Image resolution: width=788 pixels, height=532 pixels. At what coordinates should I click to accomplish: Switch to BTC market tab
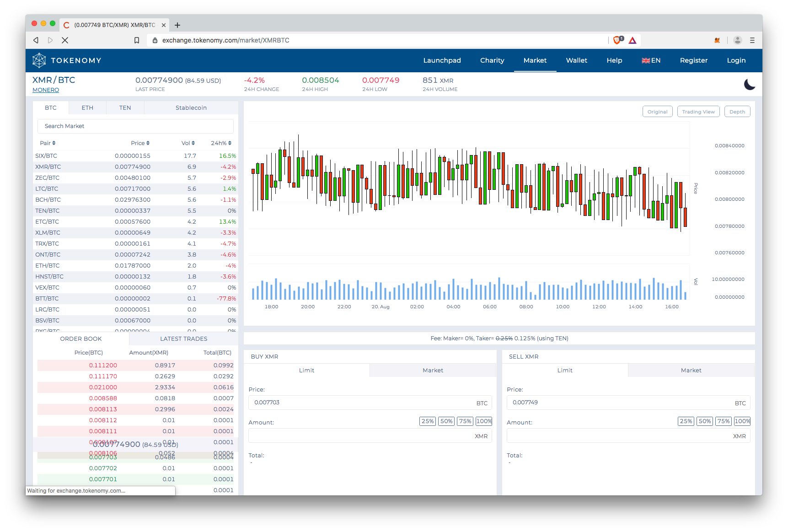[51, 108]
